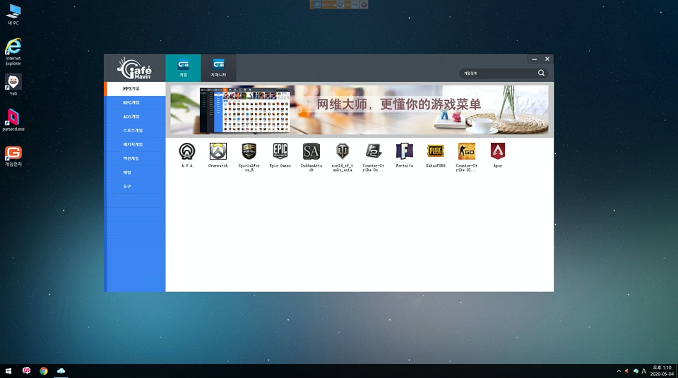Switch to the active teal first tab
This screenshot has width=678, height=378.
point(183,68)
